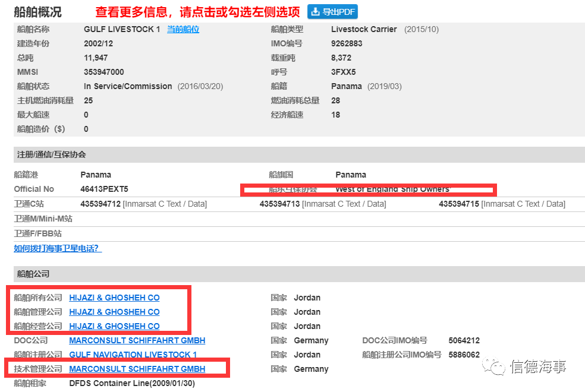
Task: Click the 船舶造价 ($) label
Action: point(41,129)
